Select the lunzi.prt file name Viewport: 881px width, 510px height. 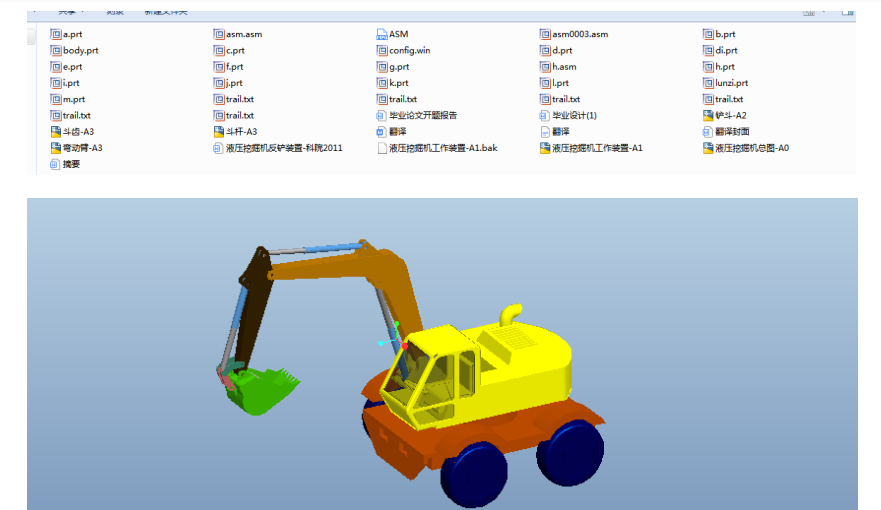(x=732, y=83)
